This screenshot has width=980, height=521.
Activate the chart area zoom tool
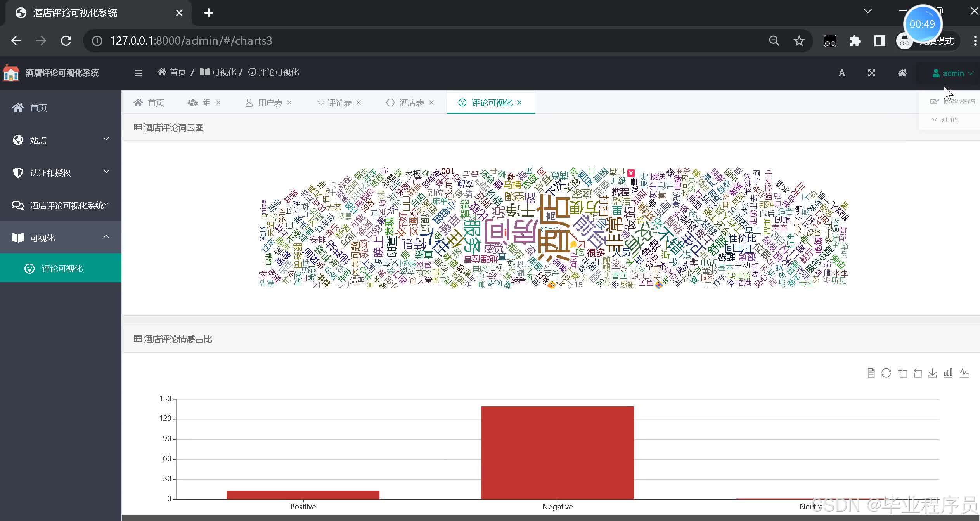click(x=903, y=373)
